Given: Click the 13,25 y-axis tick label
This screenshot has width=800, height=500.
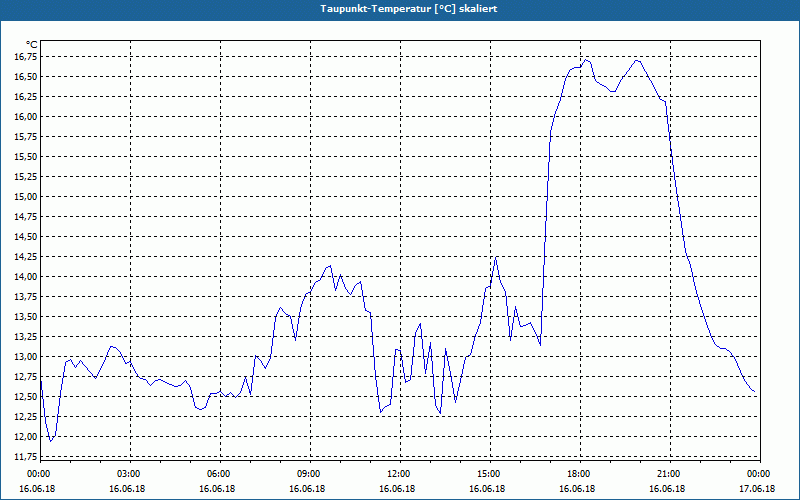Looking at the screenshot, I should pyautogui.click(x=26, y=337).
